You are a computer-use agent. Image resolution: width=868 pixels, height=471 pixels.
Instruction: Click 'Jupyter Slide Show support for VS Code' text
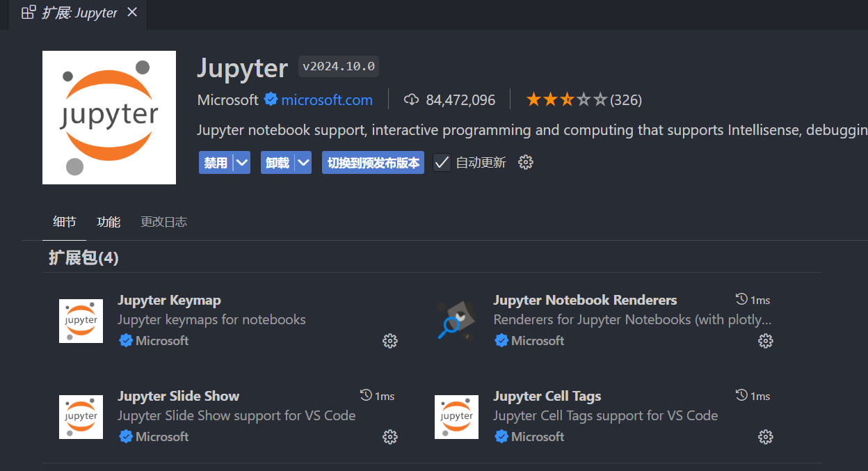(236, 415)
